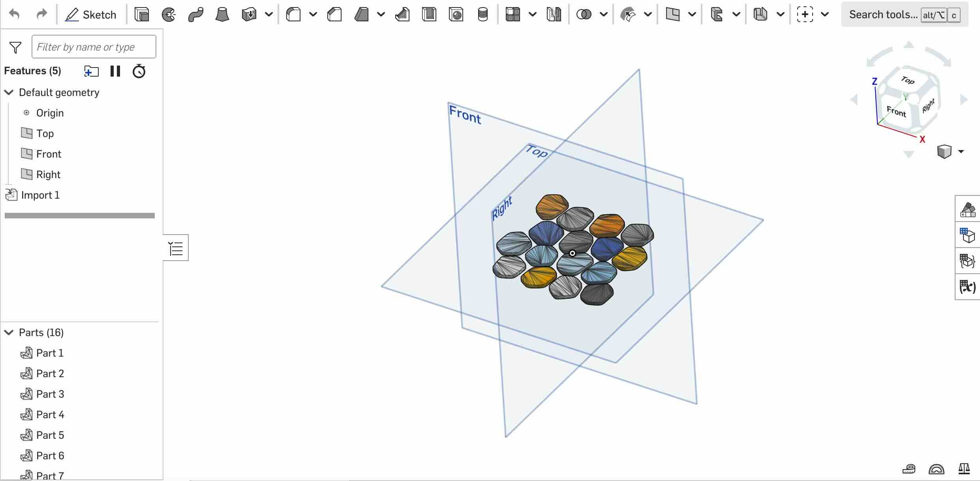Screen dimensions: 980x481
Task: Select the Extrude tool icon
Action: click(141, 15)
